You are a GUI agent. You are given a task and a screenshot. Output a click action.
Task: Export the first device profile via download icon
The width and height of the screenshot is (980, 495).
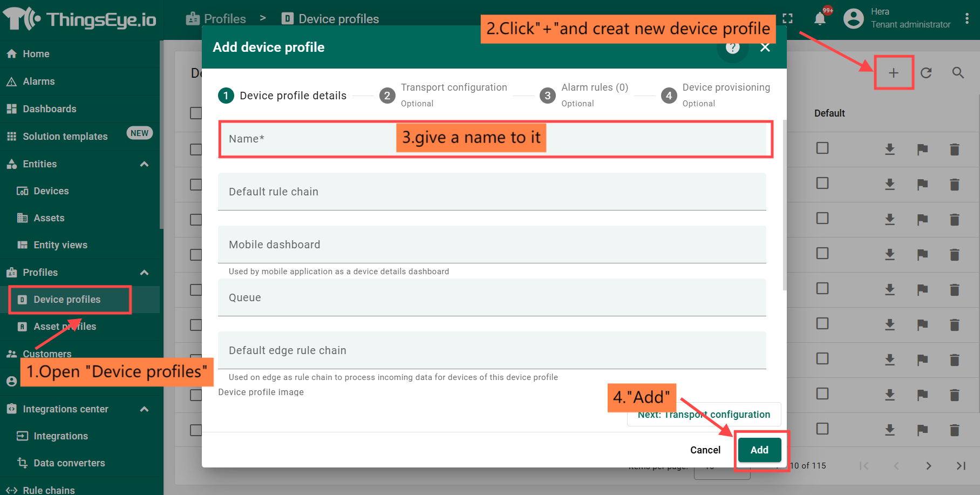coord(890,149)
